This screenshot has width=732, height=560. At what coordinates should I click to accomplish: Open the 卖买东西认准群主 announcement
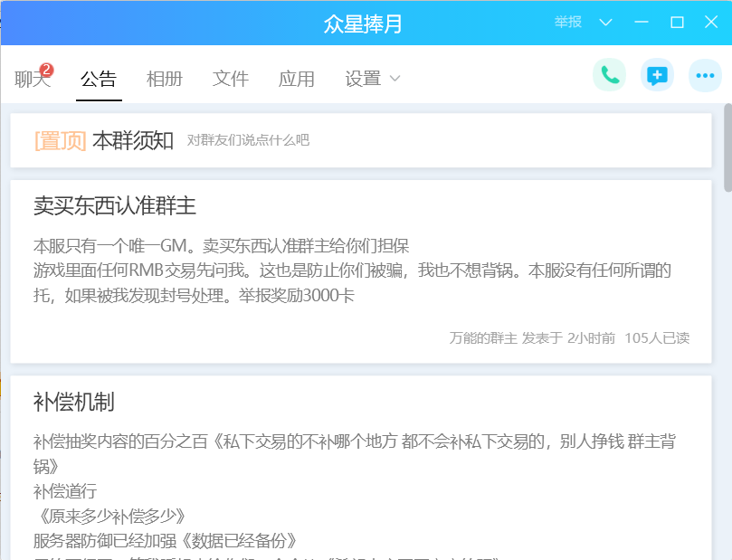pyautogui.click(x=115, y=205)
